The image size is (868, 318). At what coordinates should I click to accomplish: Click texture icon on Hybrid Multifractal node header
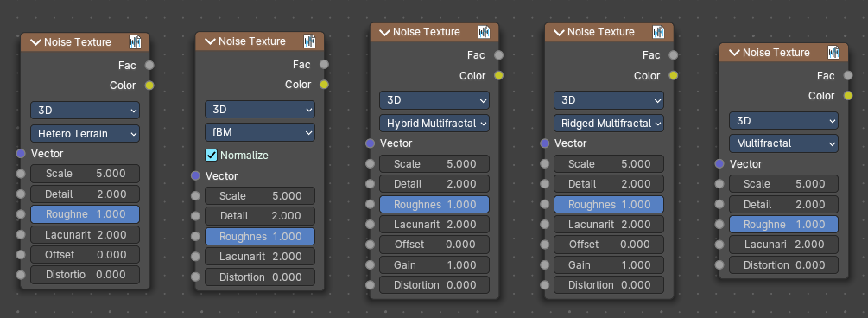(485, 32)
